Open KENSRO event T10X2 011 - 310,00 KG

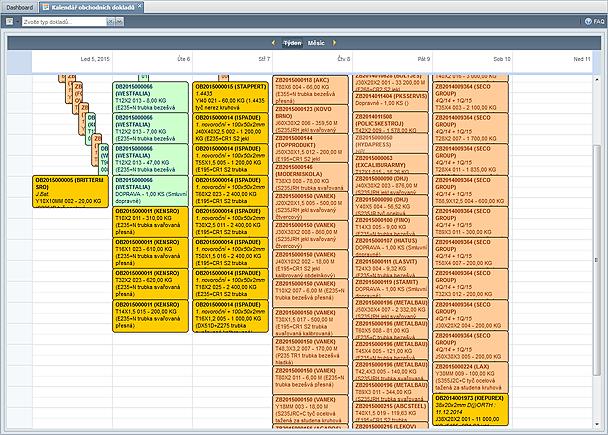pos(150,222)
